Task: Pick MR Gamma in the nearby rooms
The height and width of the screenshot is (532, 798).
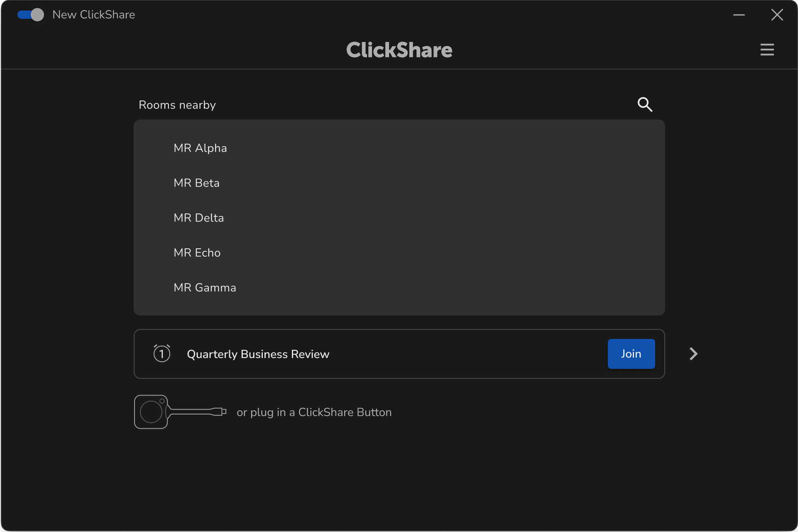Action: [205, 288]
